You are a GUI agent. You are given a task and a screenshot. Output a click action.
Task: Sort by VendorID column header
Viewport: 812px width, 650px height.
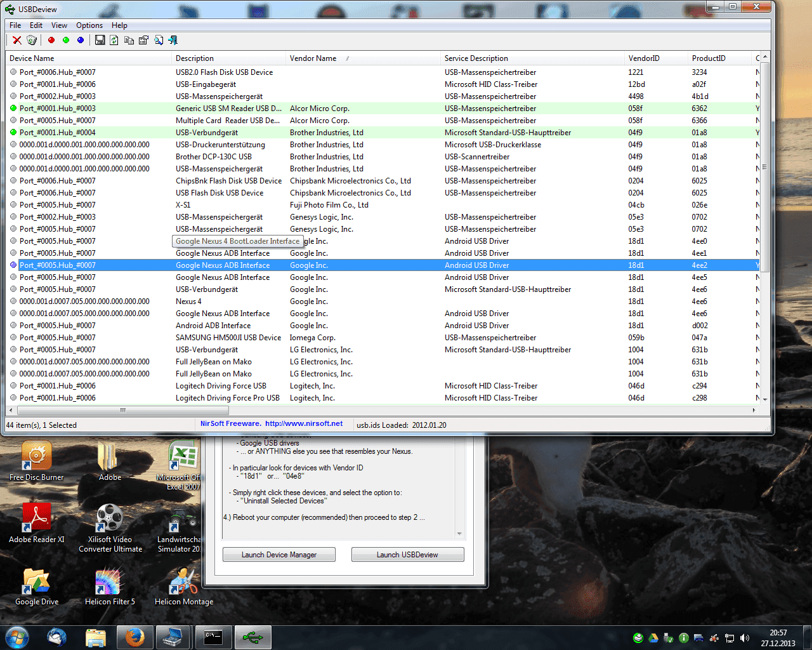click(x=657, y=58)
